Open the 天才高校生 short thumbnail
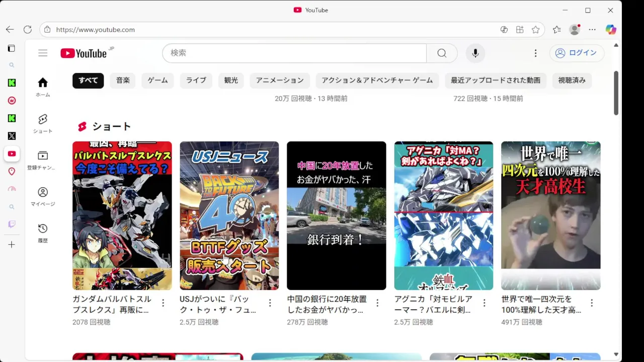The width and height of the screenshot is (644, 362). click(x=551, y=216)
